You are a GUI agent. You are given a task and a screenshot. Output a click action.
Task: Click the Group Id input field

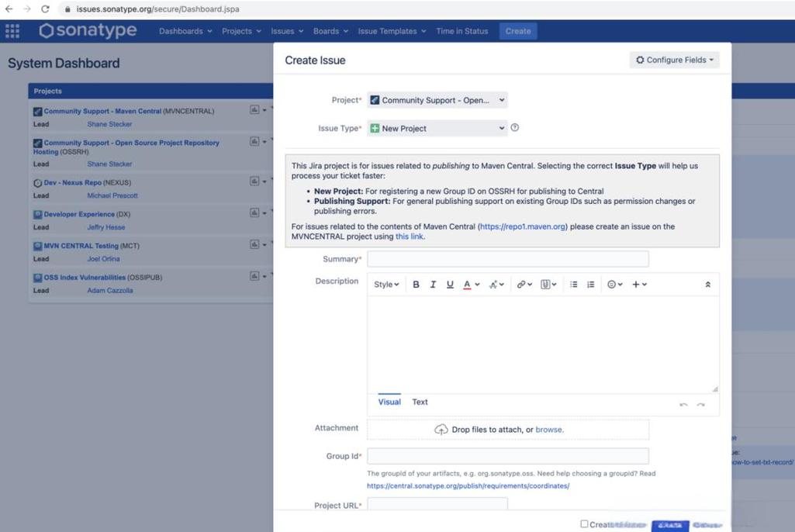pyautogui.click(x=508, y=456)
